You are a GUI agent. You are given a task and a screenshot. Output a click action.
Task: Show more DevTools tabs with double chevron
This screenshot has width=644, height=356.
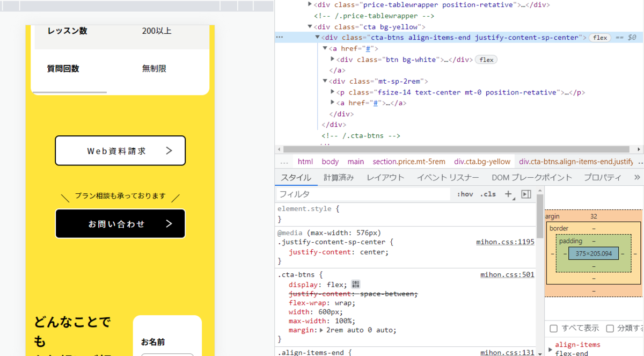pos(637,177)
